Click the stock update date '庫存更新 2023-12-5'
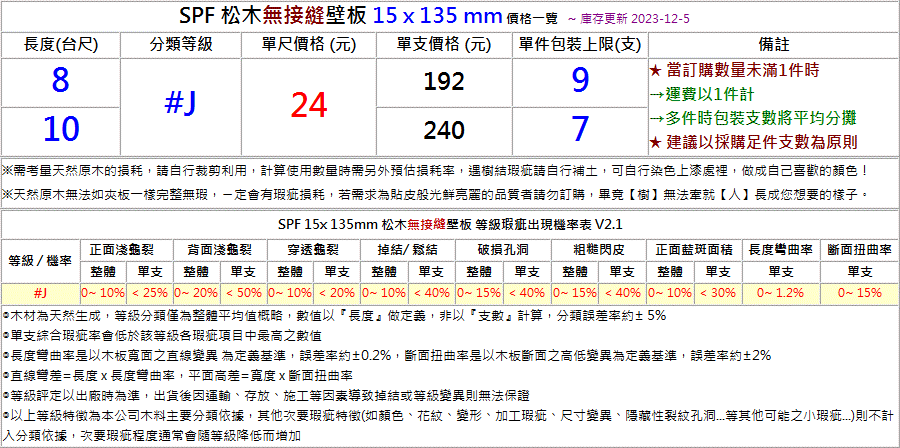 [x=634, y=19]
